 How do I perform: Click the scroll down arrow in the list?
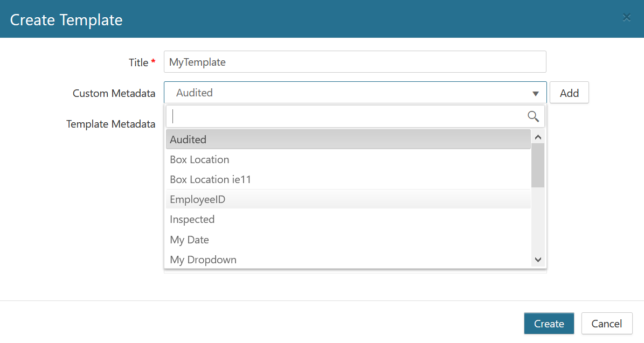(x=538, y=260)
